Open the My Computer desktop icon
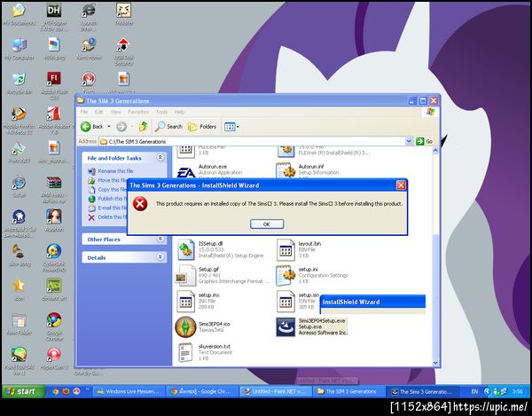Screen dimensions: 532x416 point(19,49)
